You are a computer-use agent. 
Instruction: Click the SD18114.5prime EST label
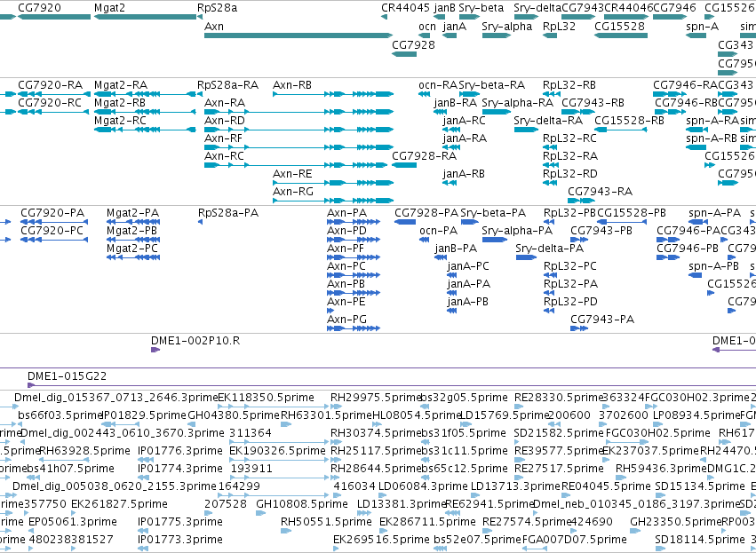(x=700, y=540)
